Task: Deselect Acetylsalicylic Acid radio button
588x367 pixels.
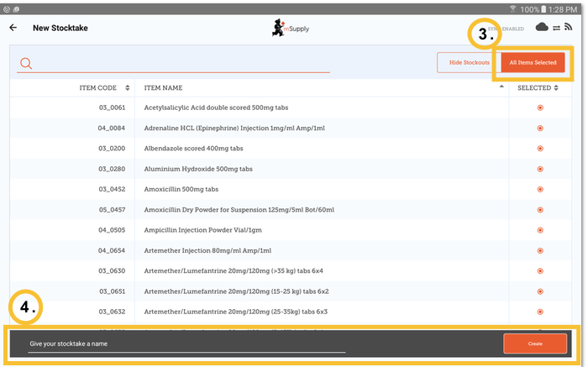Action: [540, 107]
